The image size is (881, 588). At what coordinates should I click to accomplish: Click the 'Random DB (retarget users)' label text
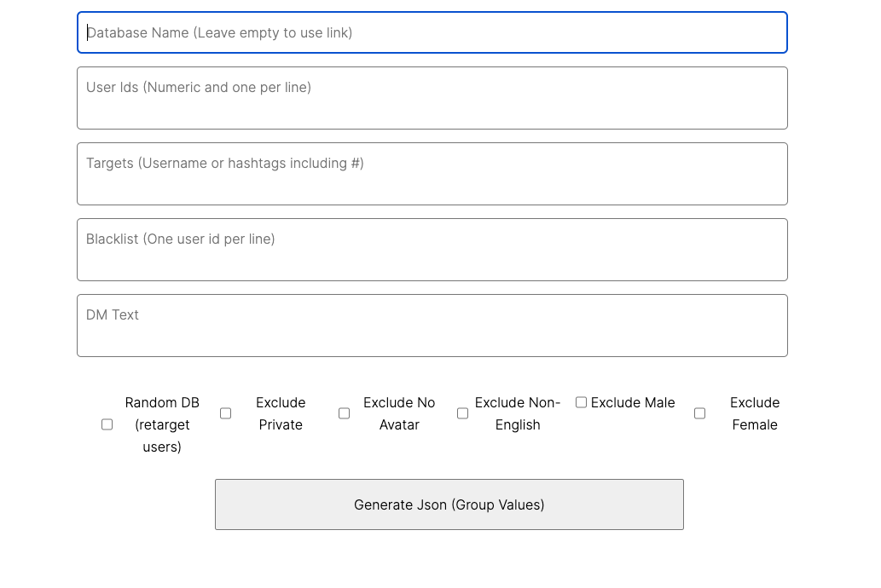point(162,424)
